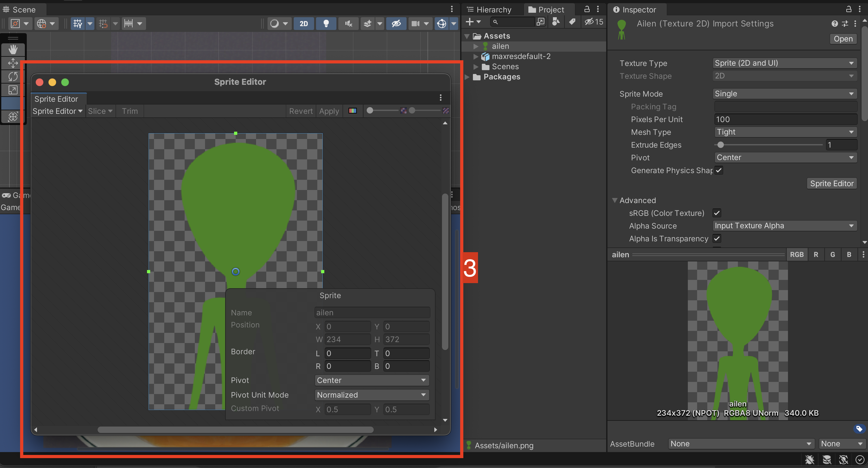The image size is (868, 468).
Task: Mute scene audio icon
Action: (349, 23)
